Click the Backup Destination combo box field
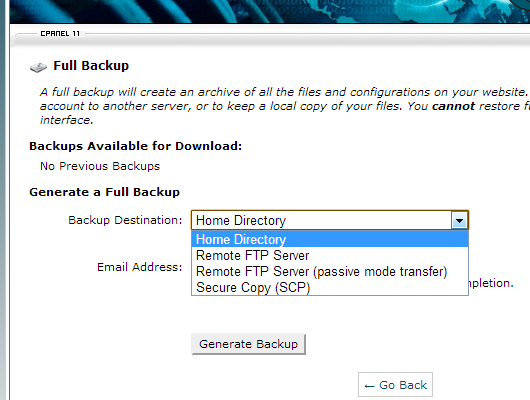The height and width of the screenshot is (400, 530). (330, 220)
